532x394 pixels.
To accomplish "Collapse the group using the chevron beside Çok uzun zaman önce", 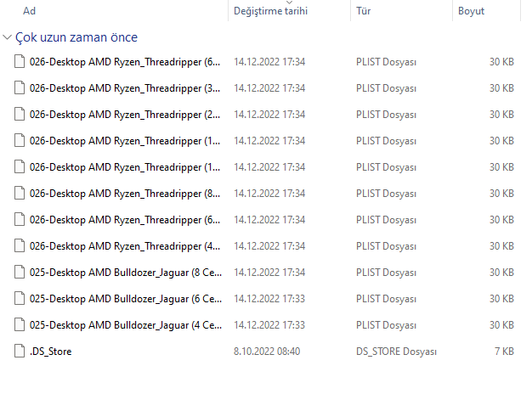I will 8,38.
